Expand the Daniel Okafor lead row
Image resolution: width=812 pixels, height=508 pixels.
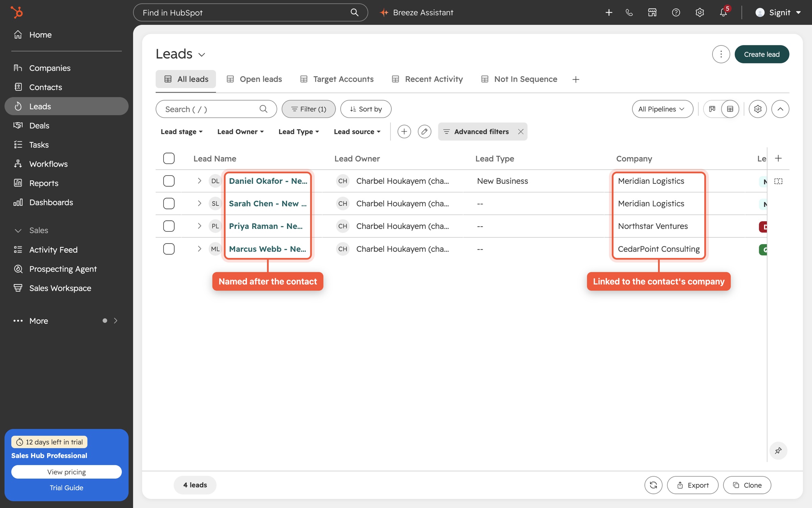pyautogui.click(x=200, y=181)
